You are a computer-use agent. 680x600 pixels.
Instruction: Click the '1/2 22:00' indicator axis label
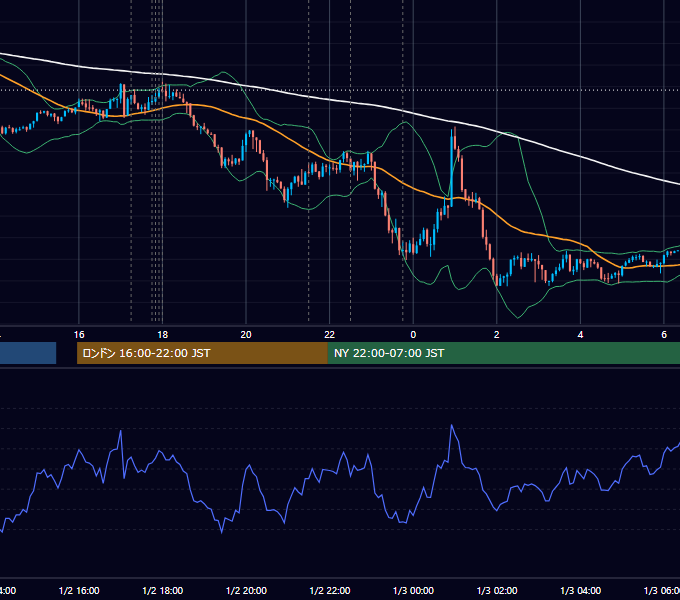click(x=330, y=590)
